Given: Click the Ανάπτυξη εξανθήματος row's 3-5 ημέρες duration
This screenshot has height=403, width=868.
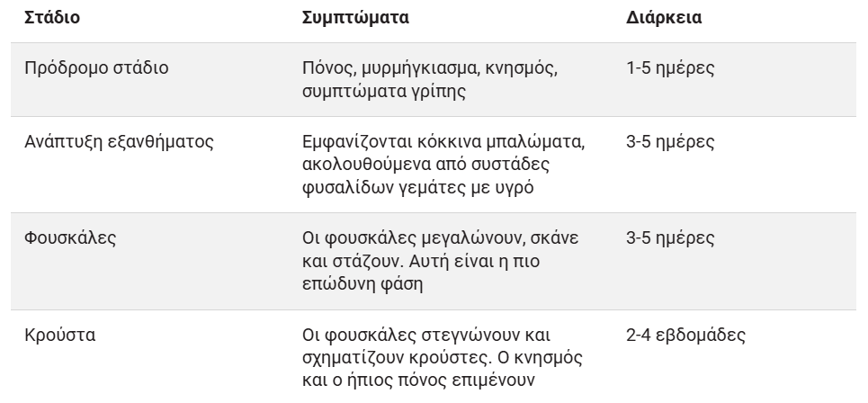Looking at the screenshot, I should coord(670,142).
